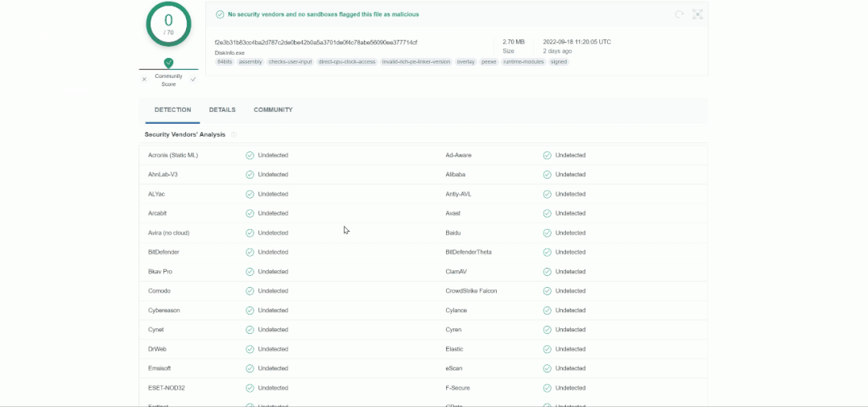The image size is (868, 407).
Task: Click the Undetected check icon for ClamAV
Action: (x=547, y=272)
